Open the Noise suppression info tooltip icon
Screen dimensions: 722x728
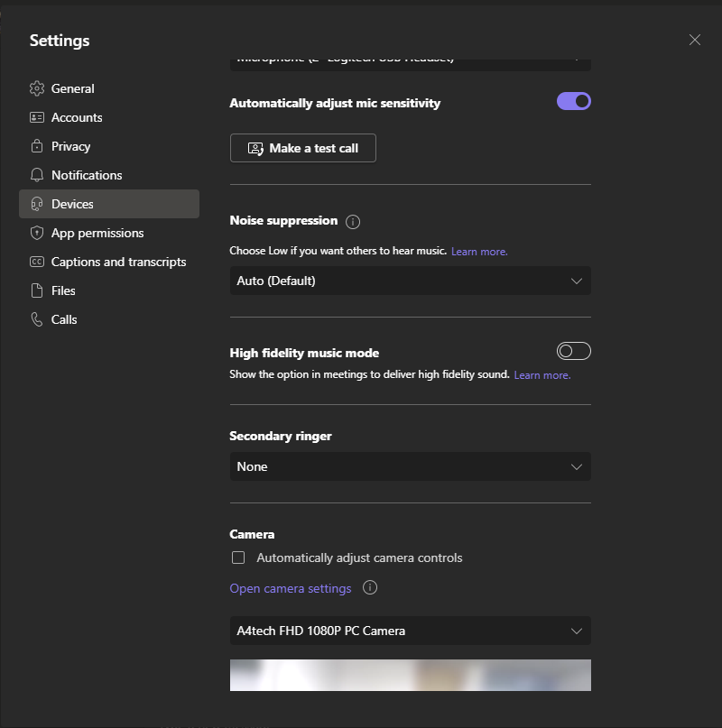click(353, 221)
